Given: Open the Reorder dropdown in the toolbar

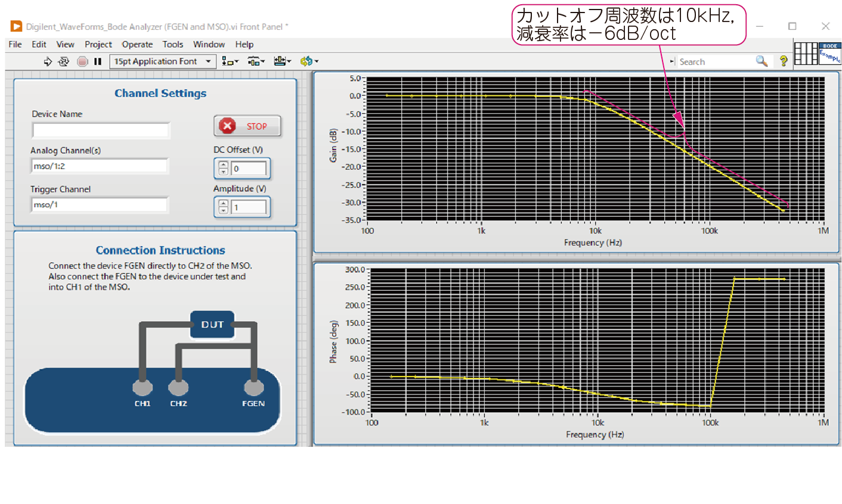Looking at the screenshot, I should (x=309, y=61).
